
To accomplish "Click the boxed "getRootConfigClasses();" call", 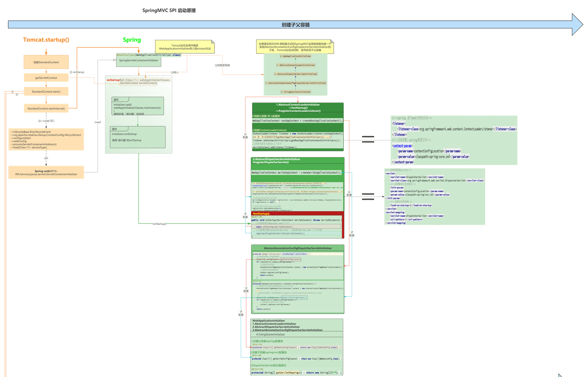I will pos(291,259).
